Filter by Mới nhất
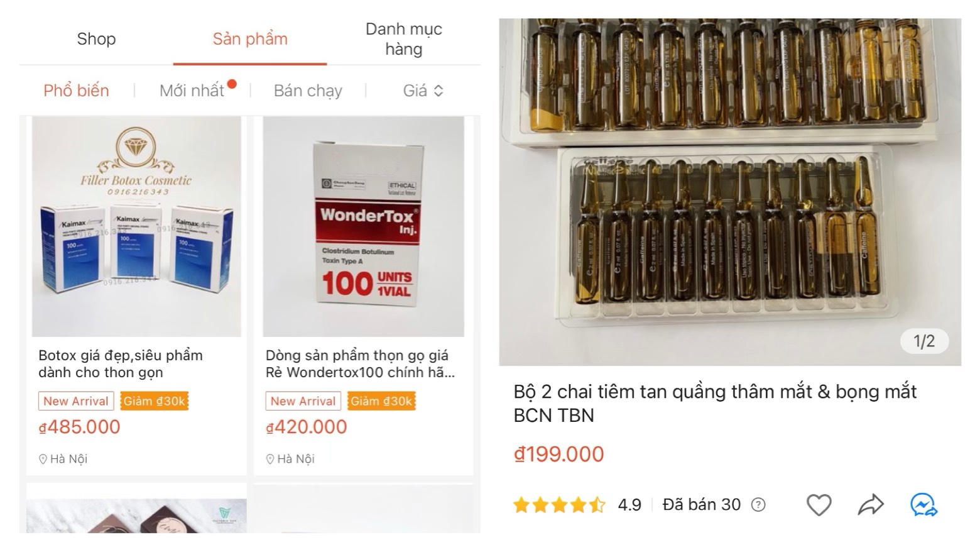This screenshot has height=552, width=980. point(192,91)
